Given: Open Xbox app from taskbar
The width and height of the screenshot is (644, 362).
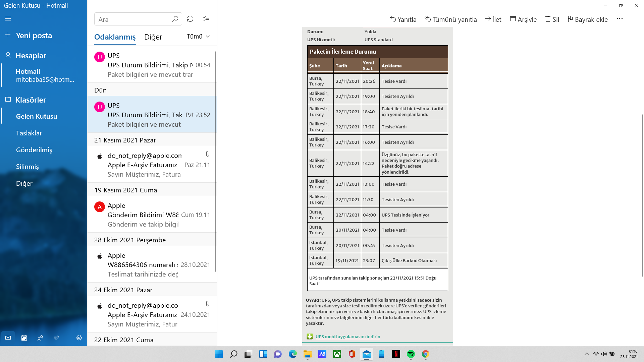Looking at the screenshot, I should click(337, 354).
